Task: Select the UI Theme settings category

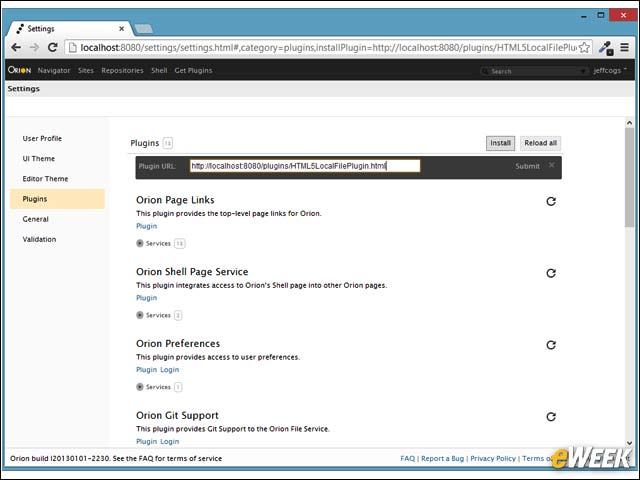Action: [x=57, y=158]
